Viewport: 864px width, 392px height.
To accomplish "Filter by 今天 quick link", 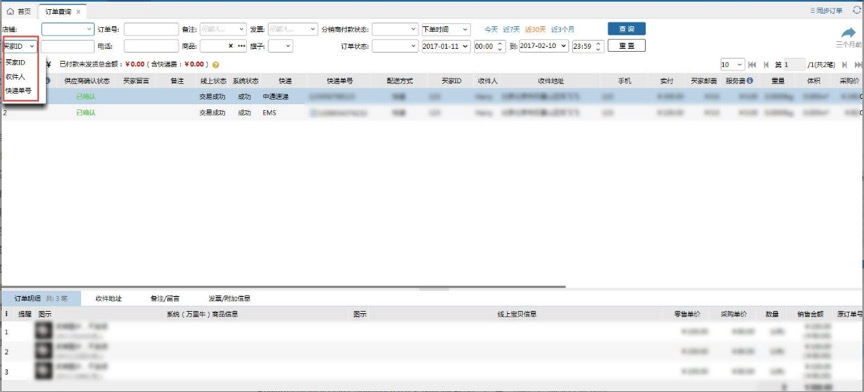I will coord(491,29).
